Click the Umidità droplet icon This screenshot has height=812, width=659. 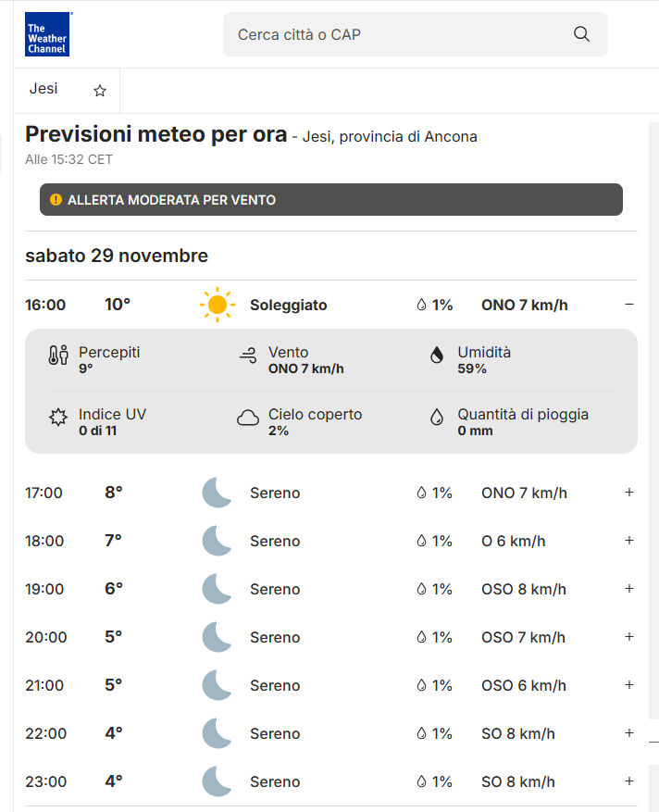click(x=437, y=356)
